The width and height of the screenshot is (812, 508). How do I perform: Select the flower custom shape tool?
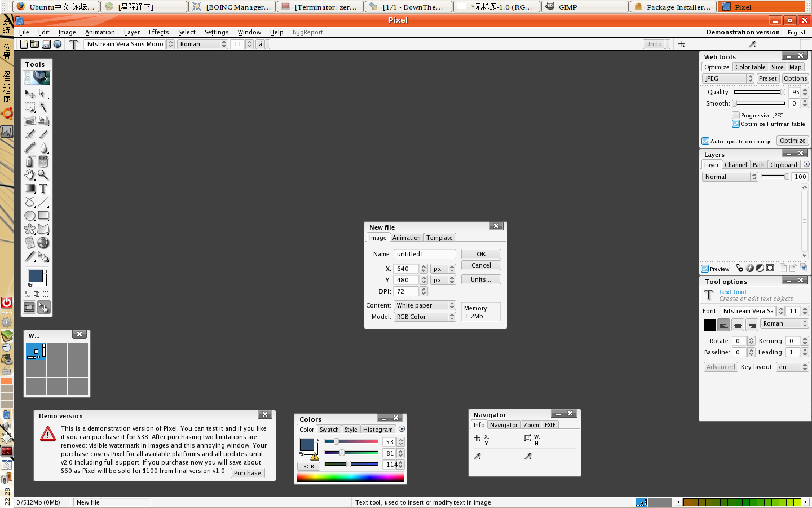tap(30, 229)
